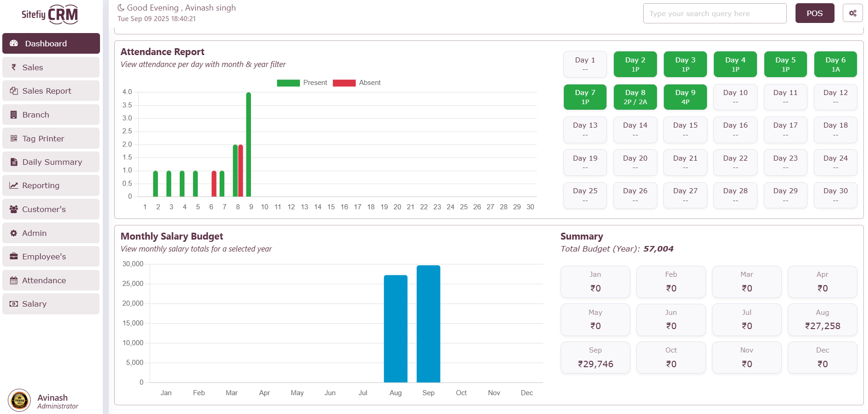Click the Salary money icon
868x414 pixels.
tap(14, 304)
